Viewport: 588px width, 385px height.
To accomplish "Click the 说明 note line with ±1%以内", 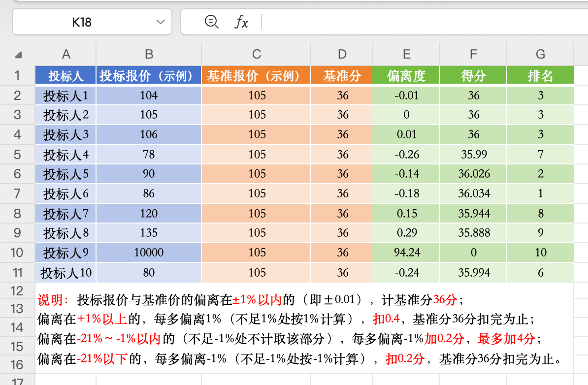I will click(251, 299).
